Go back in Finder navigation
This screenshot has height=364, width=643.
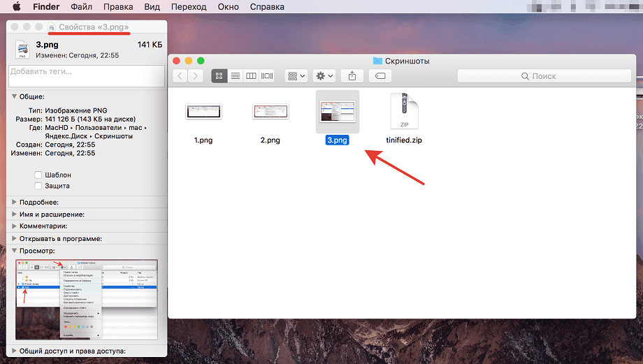pyautogui.click(x=181, y=75)
